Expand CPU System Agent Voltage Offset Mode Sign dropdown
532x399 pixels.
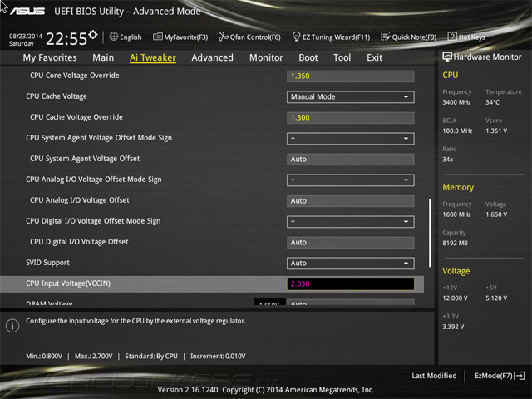tap(351, 139)
